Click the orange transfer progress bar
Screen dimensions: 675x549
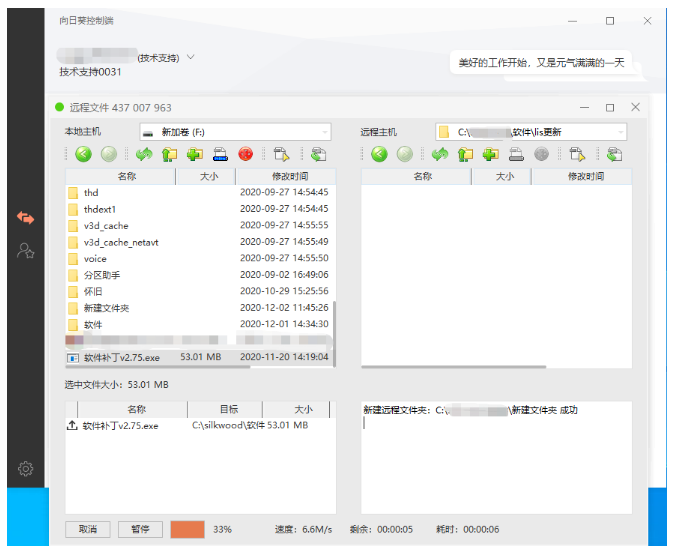187,529
